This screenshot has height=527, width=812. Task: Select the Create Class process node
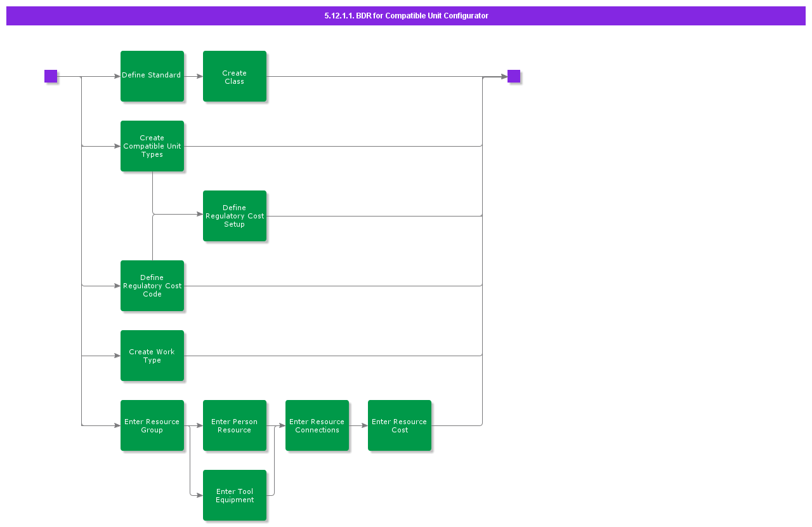[235, 76]
